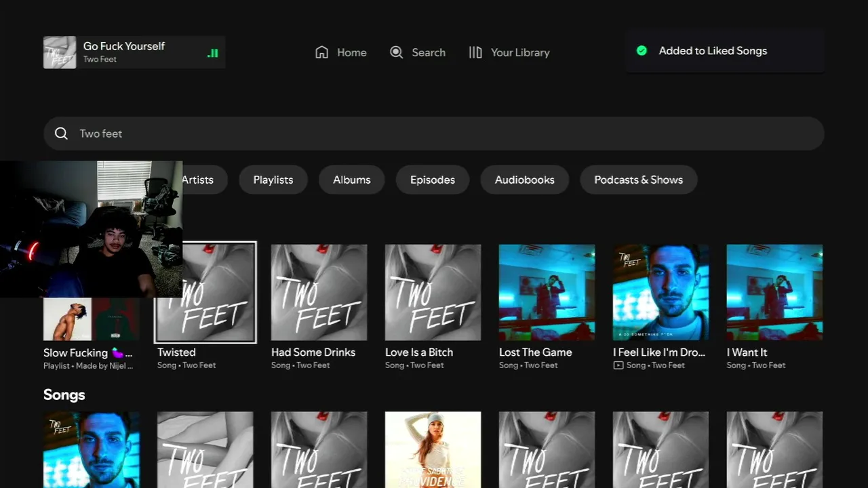Click the 'Songs' section heading

click(x=64, y=394)
